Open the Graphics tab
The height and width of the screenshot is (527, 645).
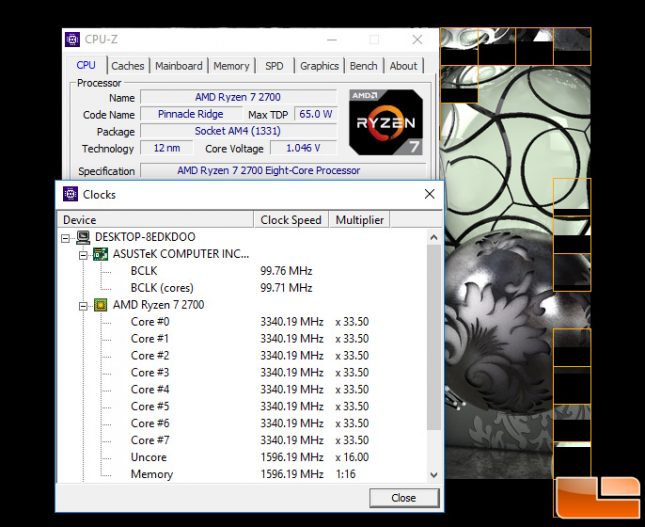[x=319, y=66]
